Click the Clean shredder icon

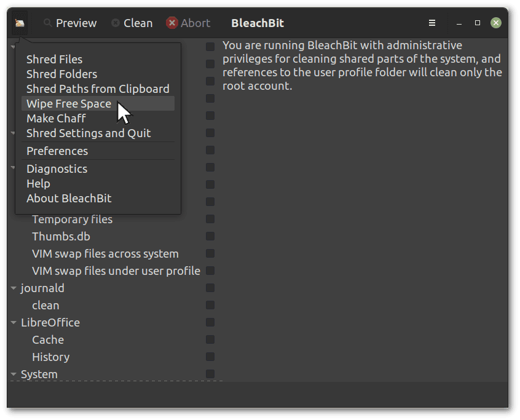116,23
